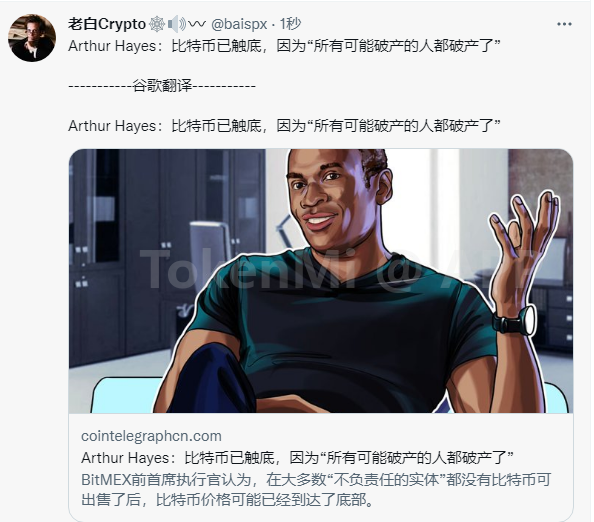The height and width of the screenshot is (522, 594).
Task: Click the wave squiggle emoji after the speaker
Action: (197, 24)
